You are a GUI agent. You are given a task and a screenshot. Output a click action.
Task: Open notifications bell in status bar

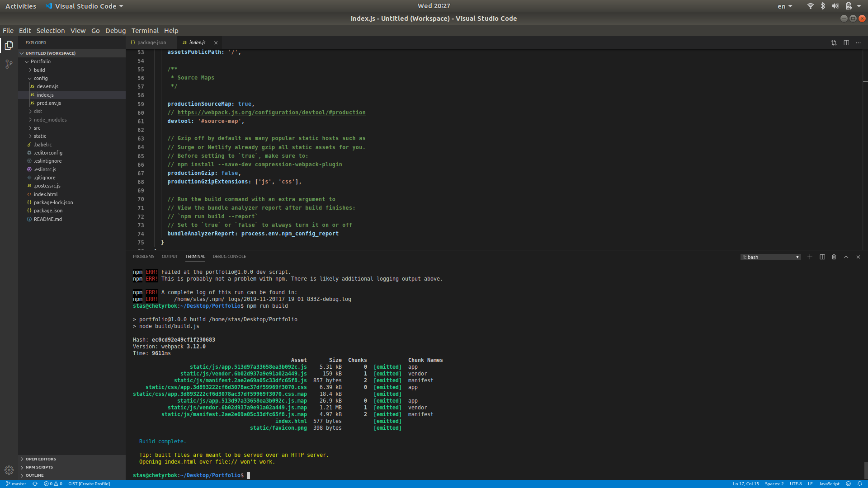point(860,484)
